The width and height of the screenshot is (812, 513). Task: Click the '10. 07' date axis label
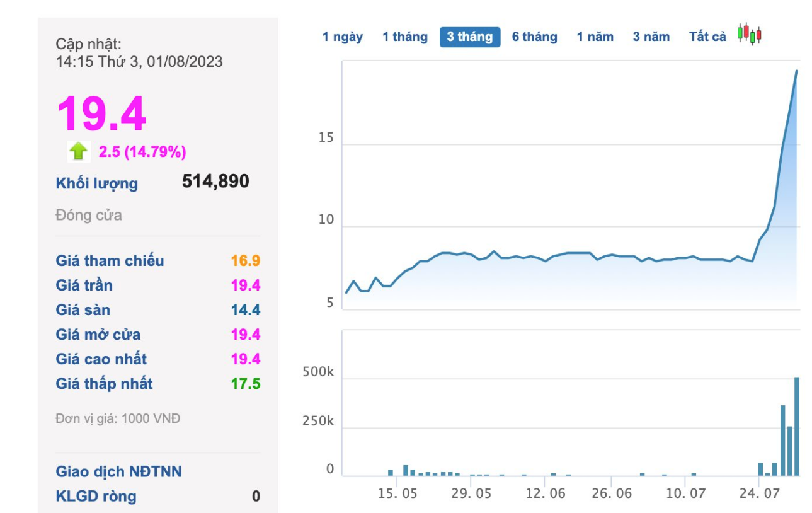tap(685, 493)
